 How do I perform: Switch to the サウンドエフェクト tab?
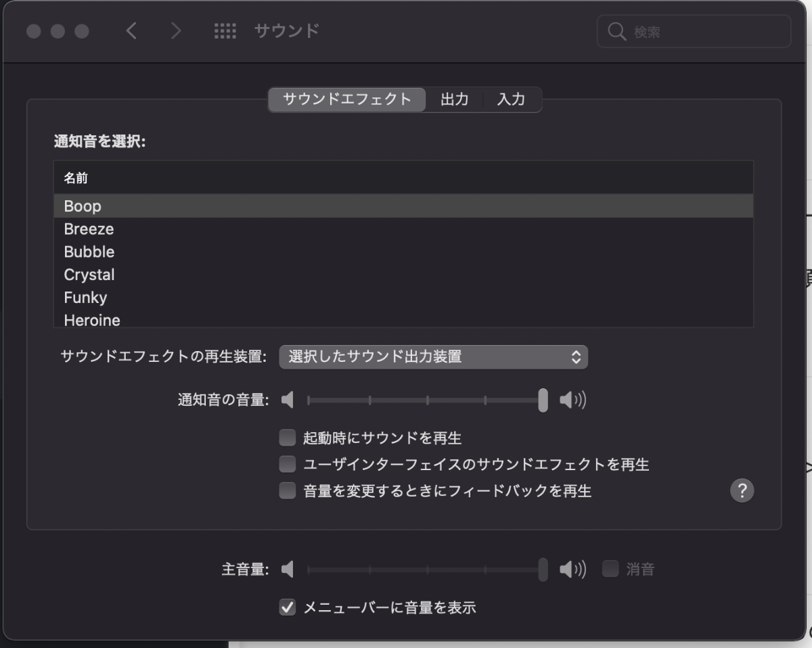(347, 99)
